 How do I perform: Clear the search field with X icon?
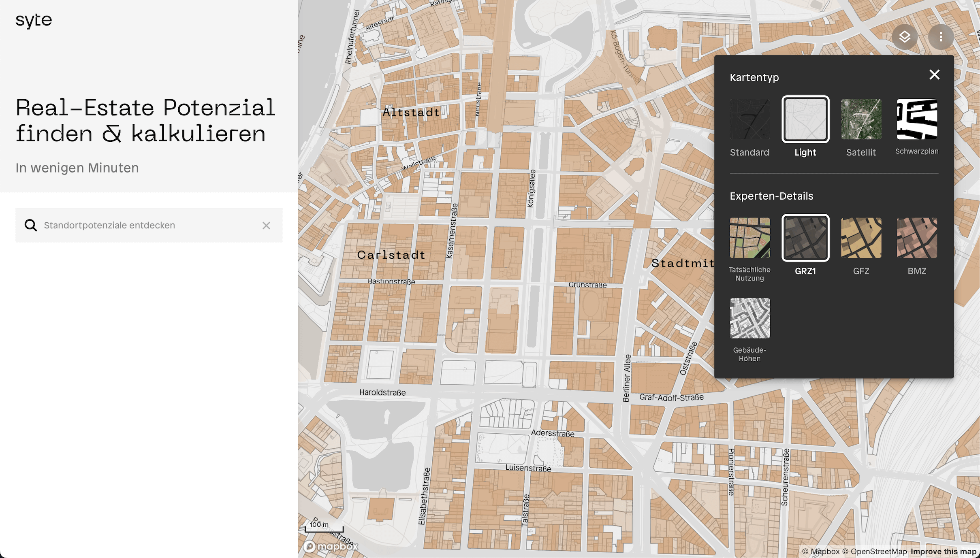pyautogui.click(x=266, y=226)
